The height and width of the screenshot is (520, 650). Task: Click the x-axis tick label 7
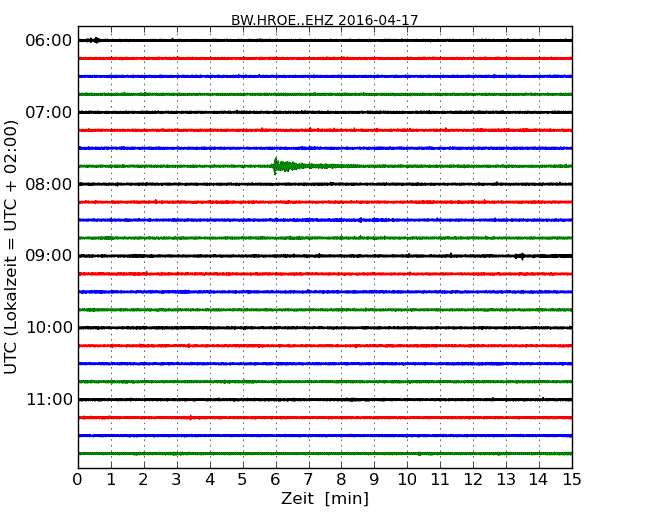tap(308, 479)
